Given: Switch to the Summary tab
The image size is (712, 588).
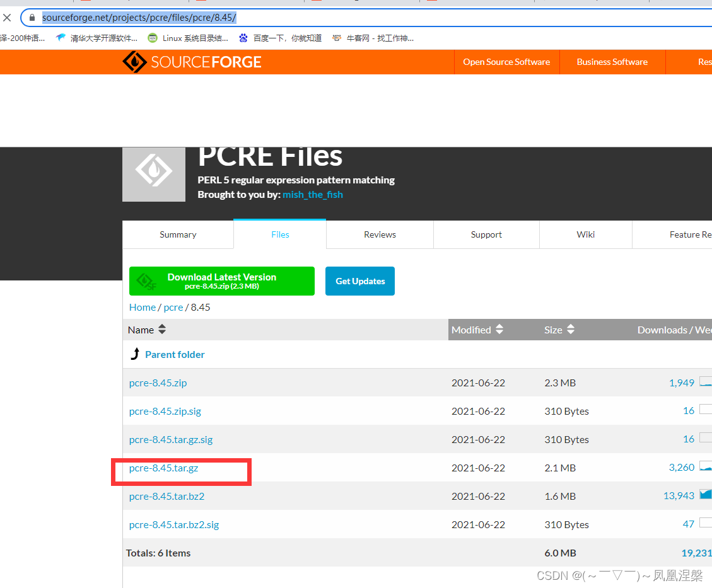Looking at the screenshot, I should pyautogui.click(x=178, y=234).
